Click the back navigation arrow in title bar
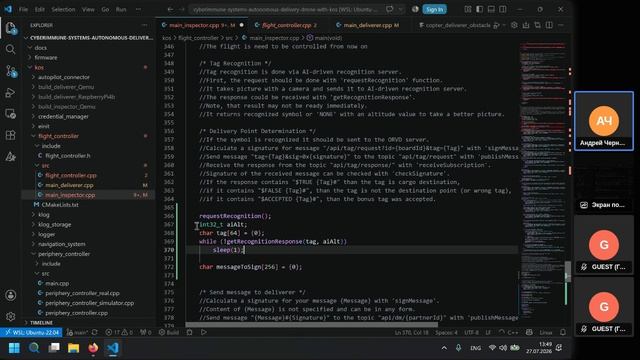Image resolution: width=640 pixels, height=360 pixels. point(170,9)
